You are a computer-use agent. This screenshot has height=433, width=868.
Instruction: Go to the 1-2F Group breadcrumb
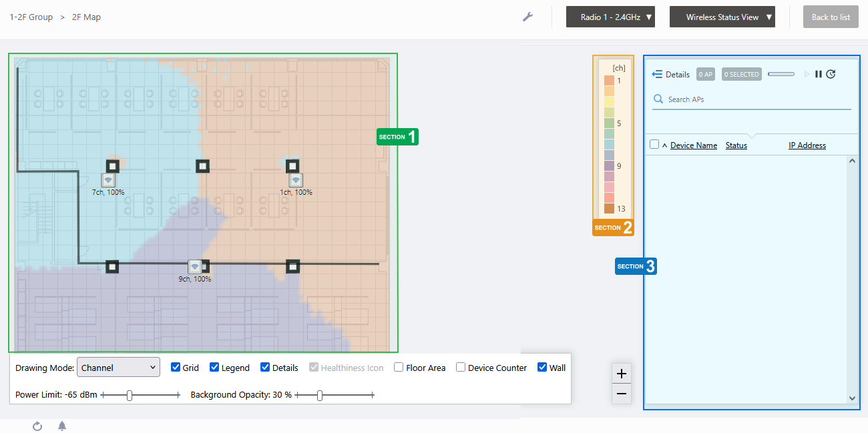tap(31, 17)
